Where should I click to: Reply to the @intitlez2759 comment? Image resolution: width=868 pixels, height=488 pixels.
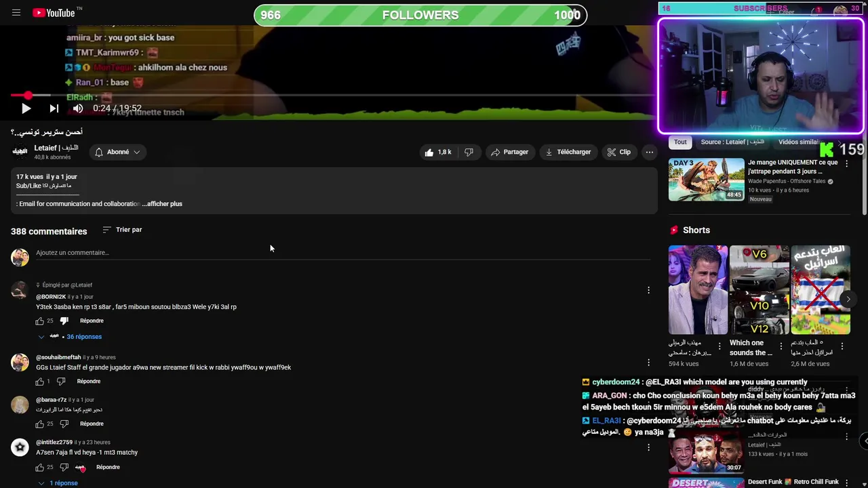point(108,467)
